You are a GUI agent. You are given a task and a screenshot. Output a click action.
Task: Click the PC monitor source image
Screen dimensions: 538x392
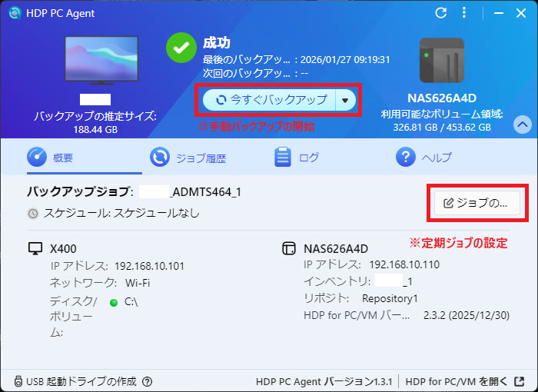pyautogui.click(x=96, y=61)
